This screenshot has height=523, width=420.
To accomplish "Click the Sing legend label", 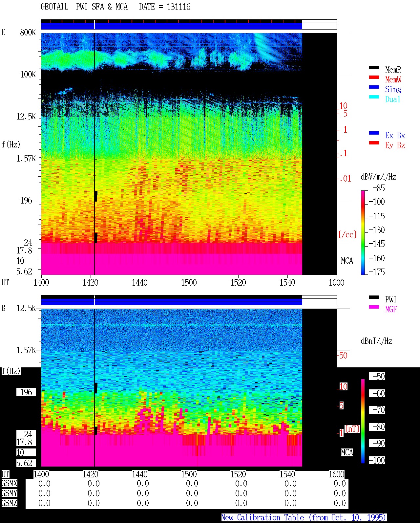I will [393, 89].
